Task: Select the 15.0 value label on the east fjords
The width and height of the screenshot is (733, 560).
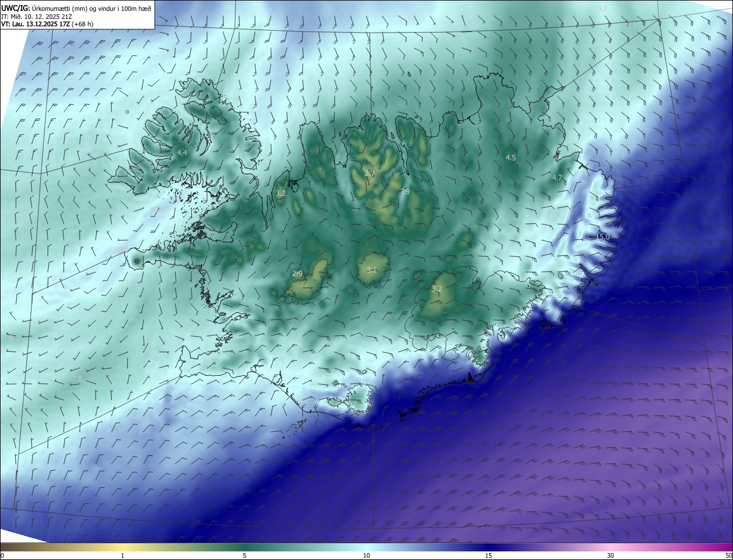Action: [x=603, y=236]
